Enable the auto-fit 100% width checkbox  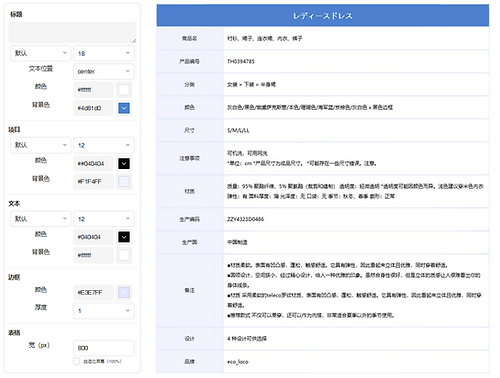[77, 361]
